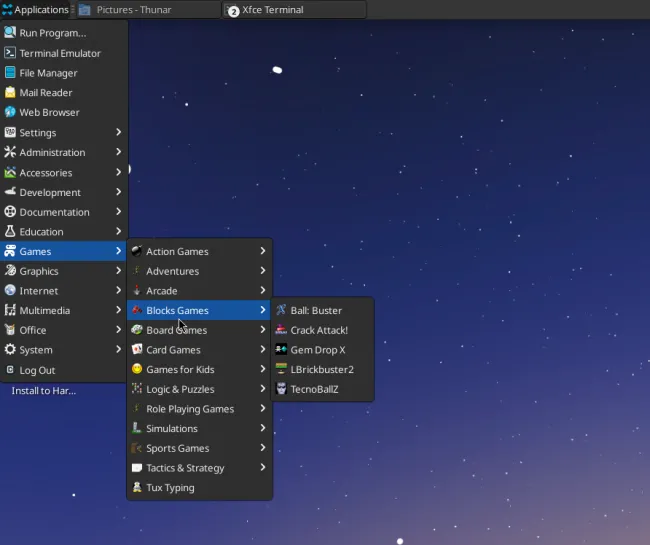Click the TecnoBallZ game icon
This screenshot has height=545, width=650.
pyautogui.click(x=281, y=389)
